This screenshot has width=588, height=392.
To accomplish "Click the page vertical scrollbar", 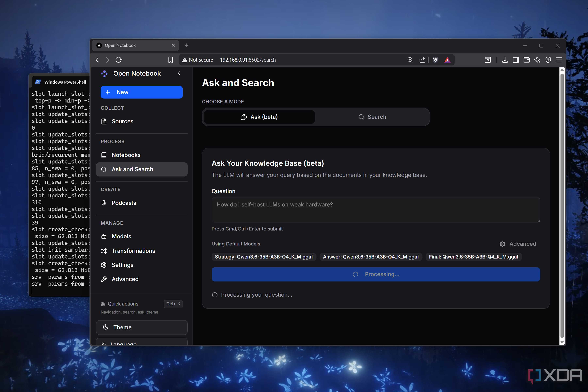I will [x=562, y=206].
